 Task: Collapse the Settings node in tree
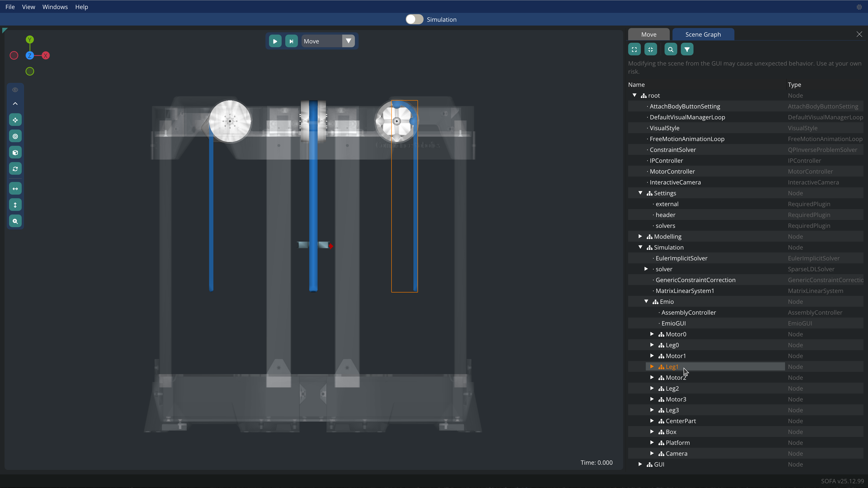(x=640, y=193)
